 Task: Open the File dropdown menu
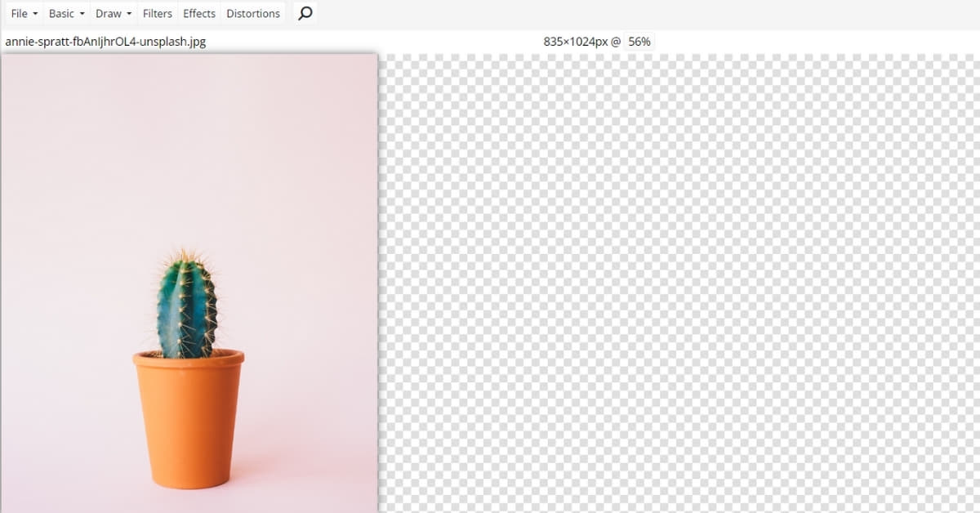[x=24, y=14]
